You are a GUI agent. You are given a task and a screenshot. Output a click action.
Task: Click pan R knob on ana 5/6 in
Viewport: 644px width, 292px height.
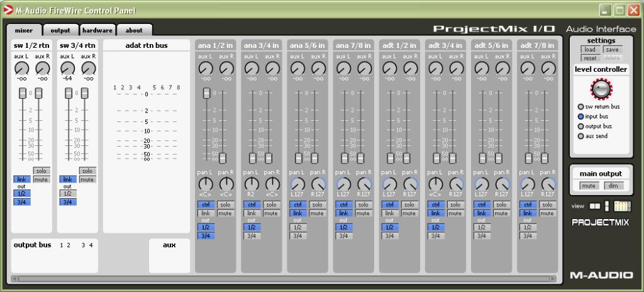pyautogui.click(x=318, y=184)
